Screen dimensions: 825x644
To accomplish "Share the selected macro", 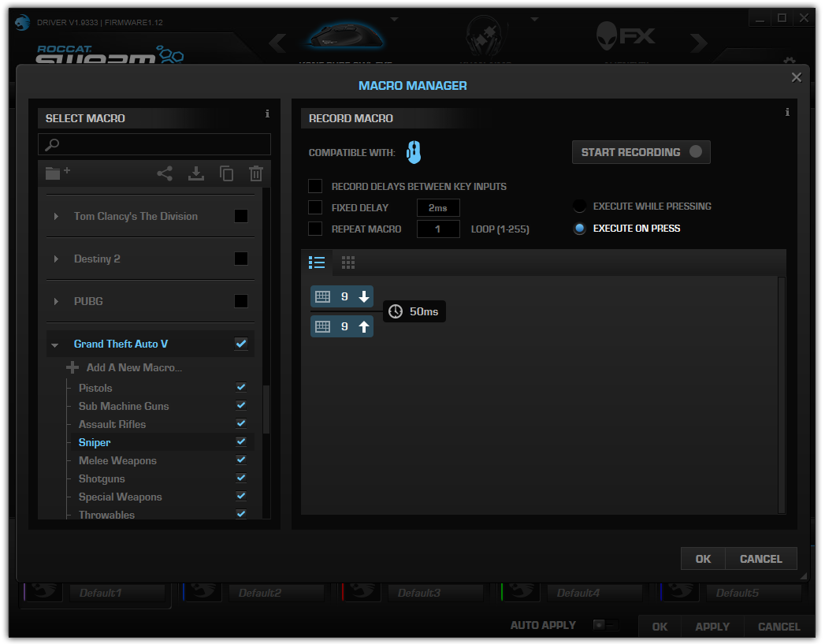I will click(165, 173).
